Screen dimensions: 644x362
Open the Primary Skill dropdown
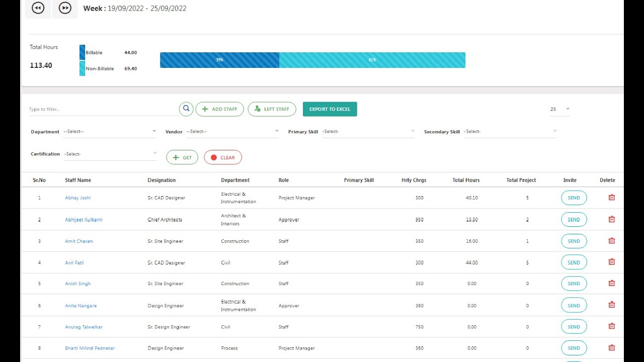tap(369, 131)
